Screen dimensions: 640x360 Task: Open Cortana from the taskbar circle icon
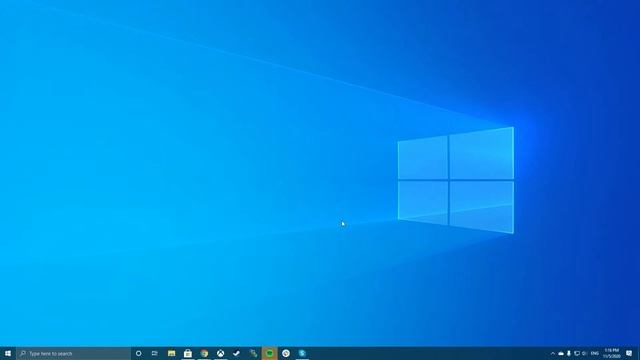tap(138, 353)
